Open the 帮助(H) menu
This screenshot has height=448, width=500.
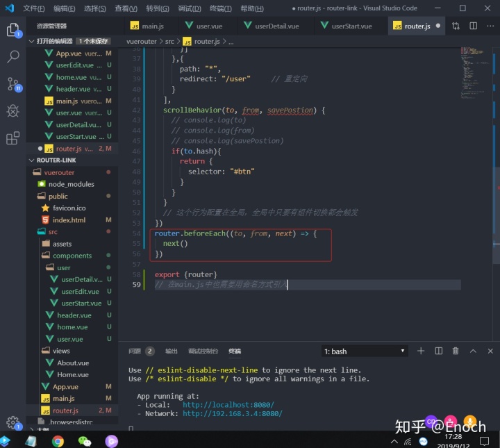tap(252, 8)
